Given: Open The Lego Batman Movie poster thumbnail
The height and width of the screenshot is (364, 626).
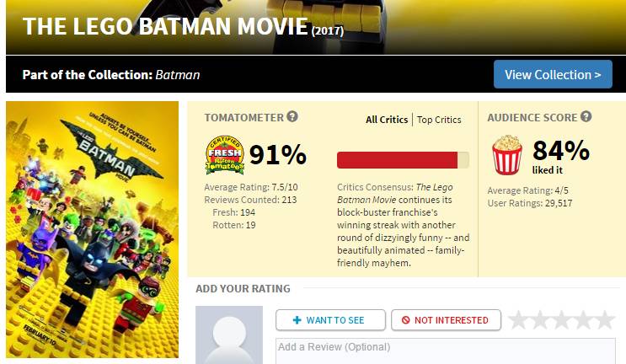Looking at the screenshot, I should [92, 232].
